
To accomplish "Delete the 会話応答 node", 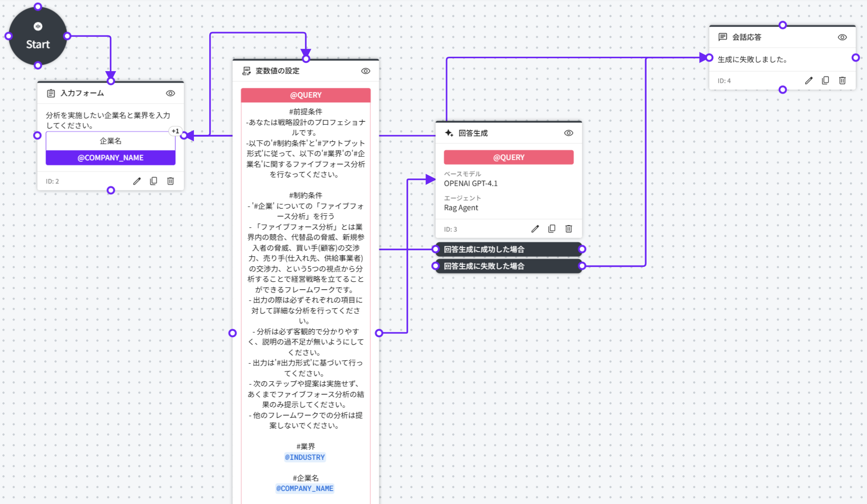I will click(x=842, y=80).
